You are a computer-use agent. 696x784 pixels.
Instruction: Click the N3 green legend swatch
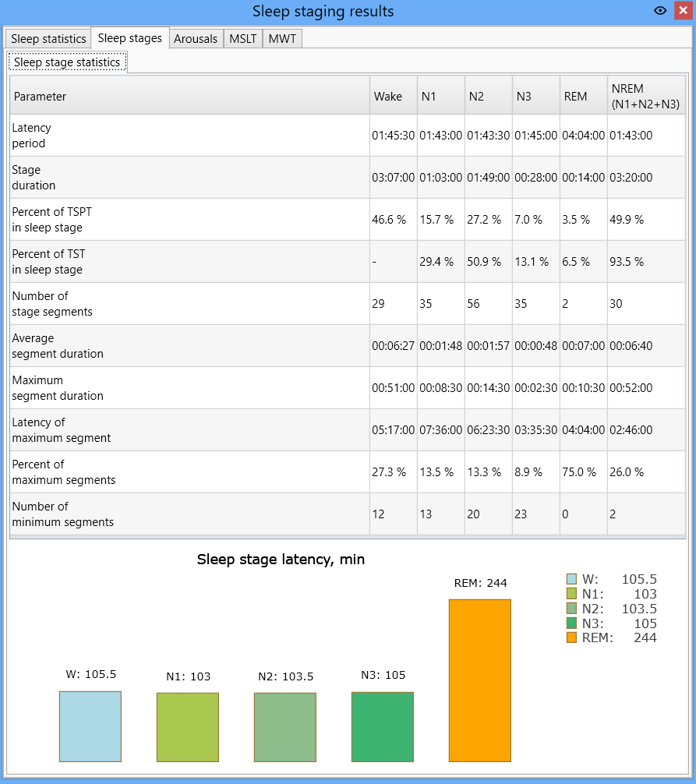pyautogui.click(x=571, y=623)
